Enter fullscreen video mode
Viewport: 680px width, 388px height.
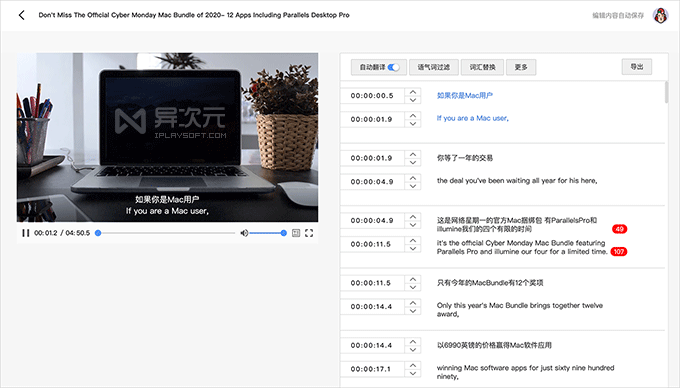309,233
